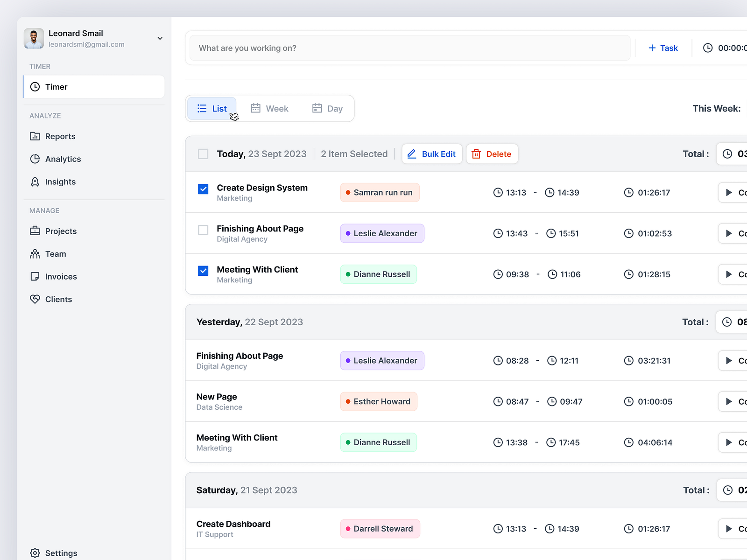
Task: Select the List view tab
Action: 211,108
